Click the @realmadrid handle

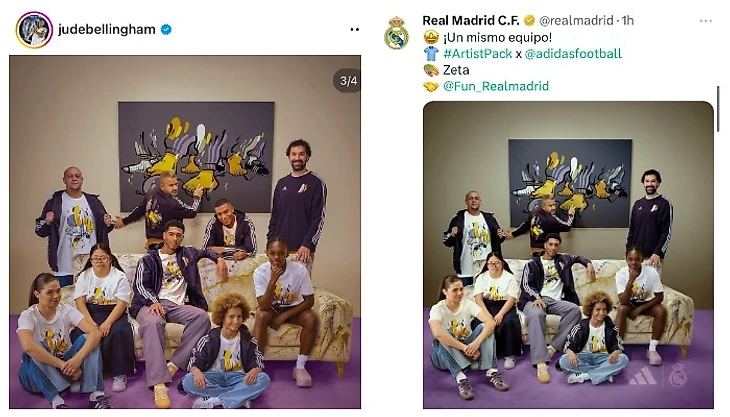click(x=576, y=20)
